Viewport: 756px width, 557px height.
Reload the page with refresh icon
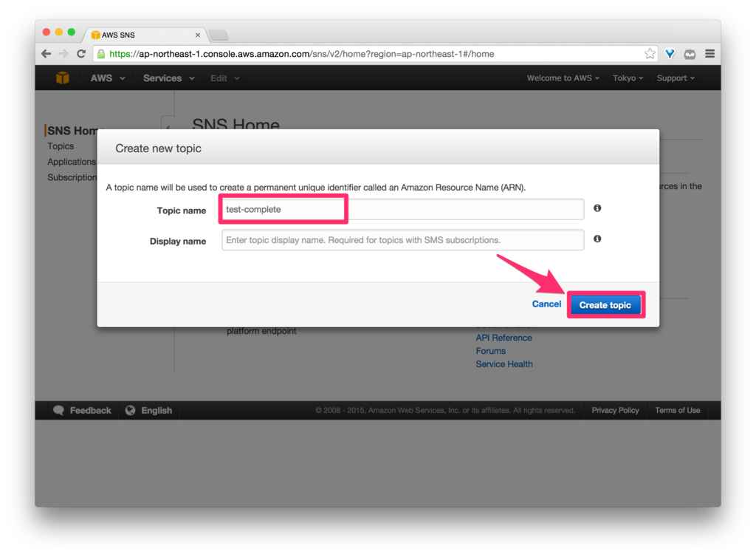pos(81,54)
